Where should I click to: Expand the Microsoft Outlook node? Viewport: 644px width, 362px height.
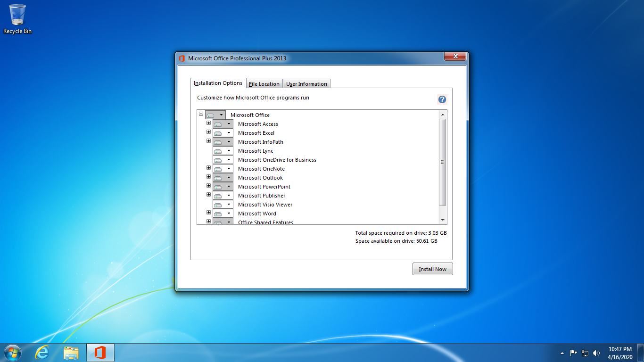pos(209,177)
